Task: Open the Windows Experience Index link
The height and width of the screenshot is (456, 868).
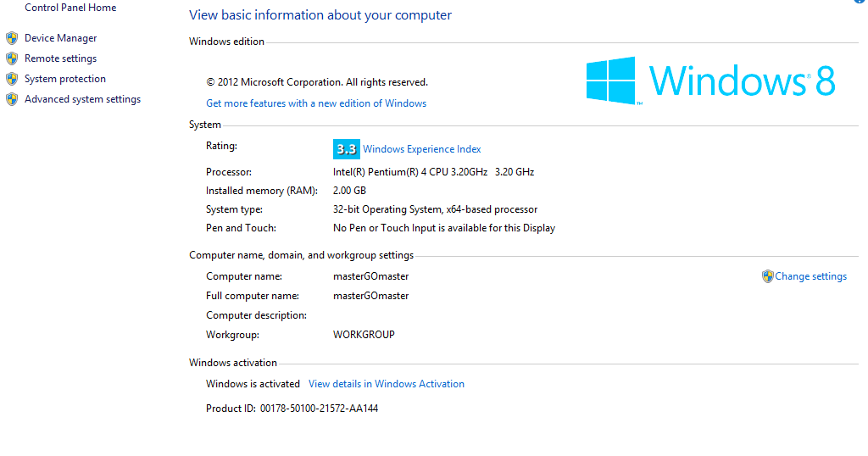Action: click(422, 149)
